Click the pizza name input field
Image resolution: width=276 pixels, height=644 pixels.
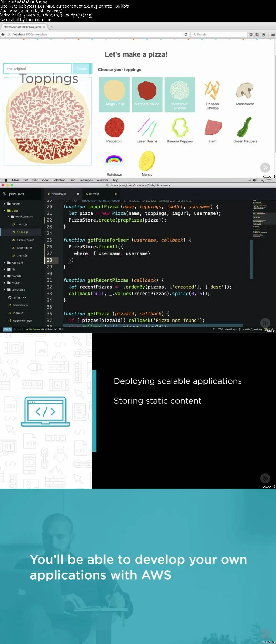(x=38, y=69)
